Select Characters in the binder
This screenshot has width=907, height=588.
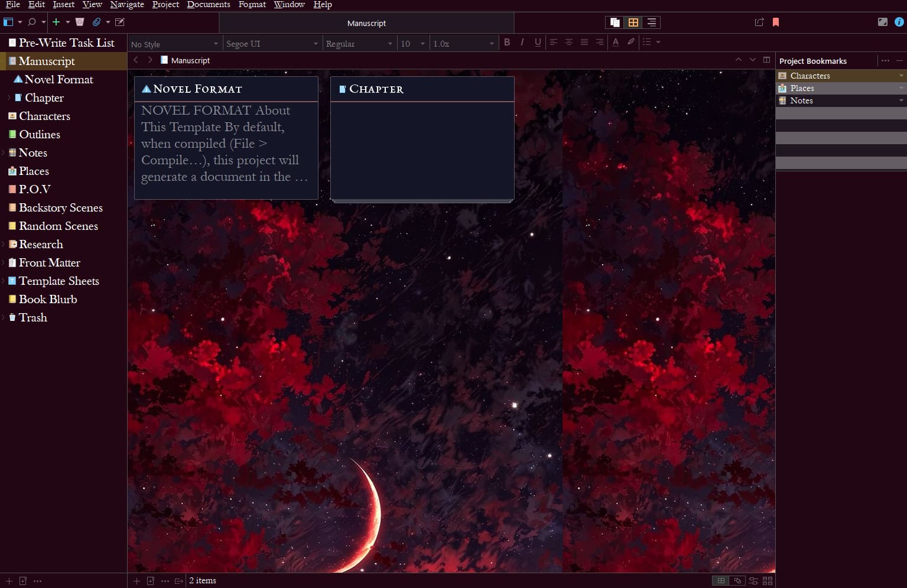coord(44,116)
